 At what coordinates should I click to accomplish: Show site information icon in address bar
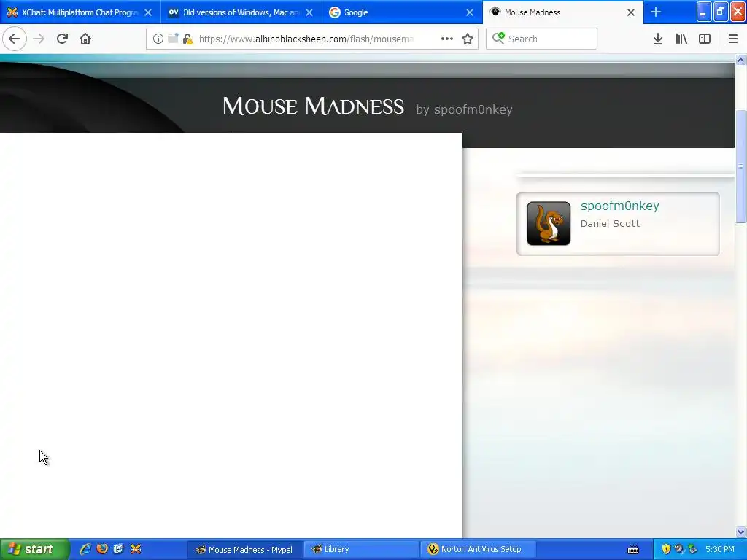tap(158, 39)
